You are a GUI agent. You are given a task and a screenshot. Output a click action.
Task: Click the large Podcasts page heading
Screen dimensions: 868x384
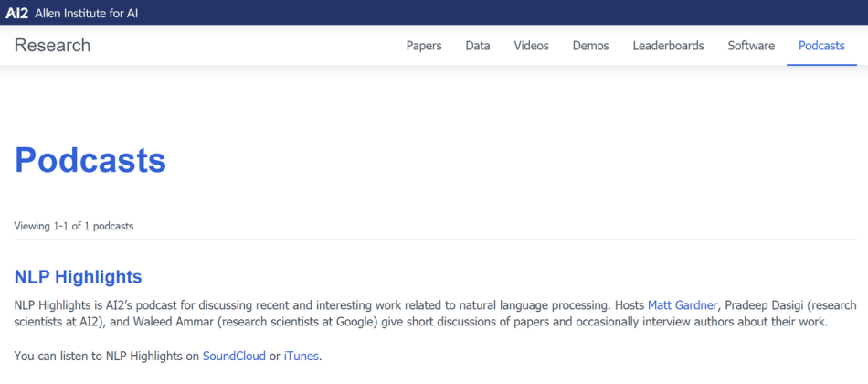click(x=90, y=160)
